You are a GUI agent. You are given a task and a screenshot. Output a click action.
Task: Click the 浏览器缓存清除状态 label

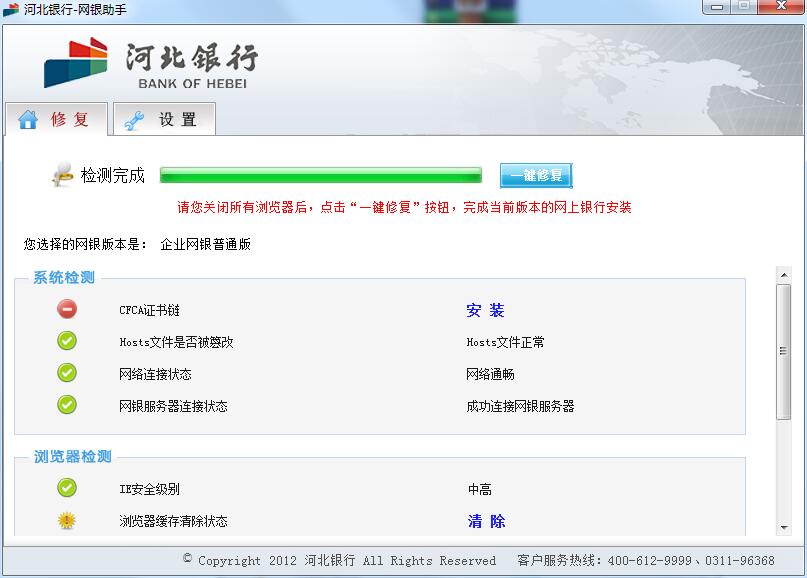point(173,521)
